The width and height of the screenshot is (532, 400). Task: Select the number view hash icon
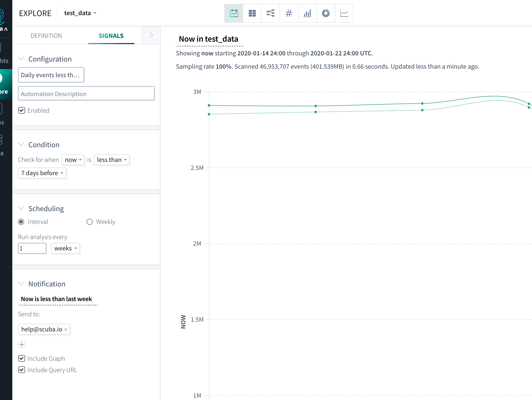289,13
